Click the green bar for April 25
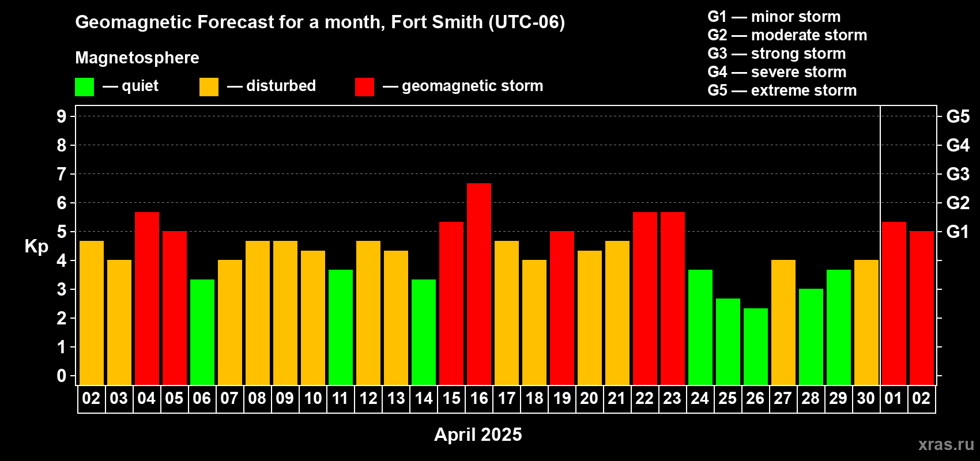The width and height of the screenshot is (980, 461). tap(728, 342)
